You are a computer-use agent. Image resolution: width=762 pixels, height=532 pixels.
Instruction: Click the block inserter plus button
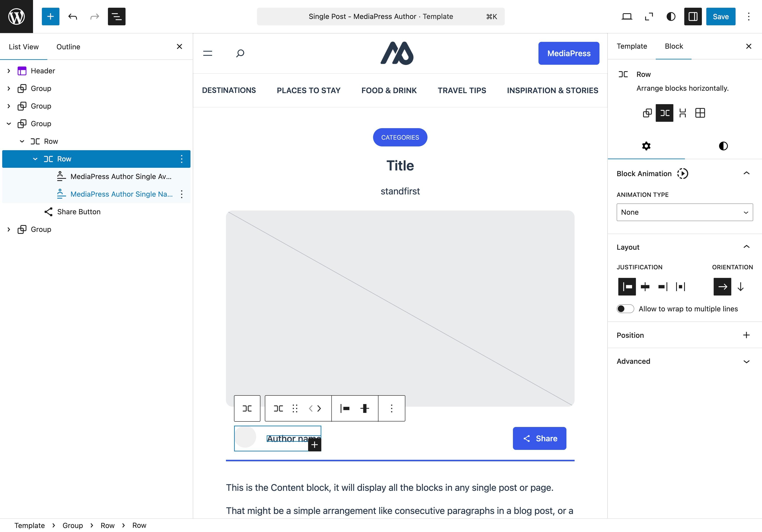click(x=50, y=17)
